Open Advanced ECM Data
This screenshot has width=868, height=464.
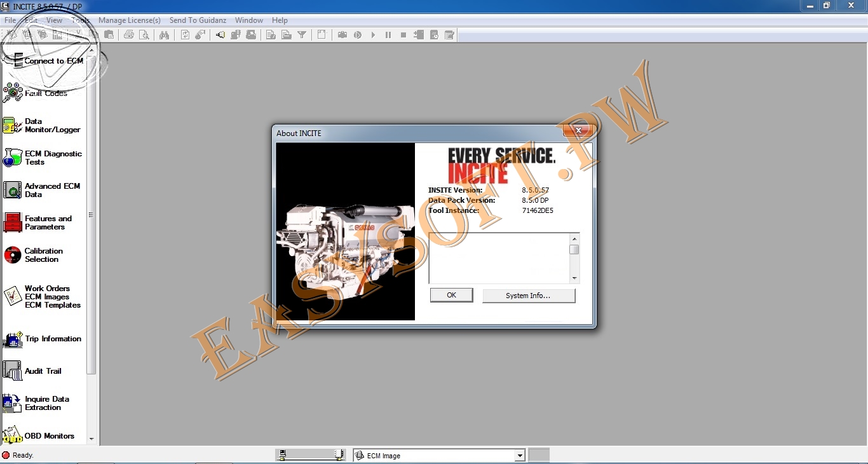[42, 190]
